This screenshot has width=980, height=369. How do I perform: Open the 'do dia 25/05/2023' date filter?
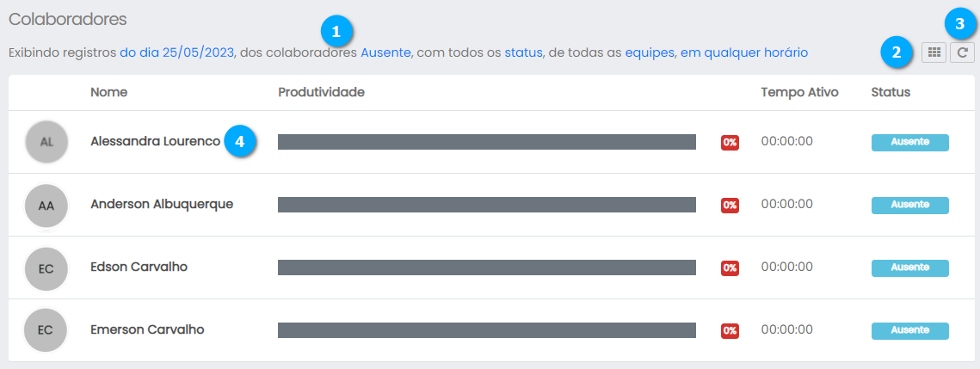(176, 52)
